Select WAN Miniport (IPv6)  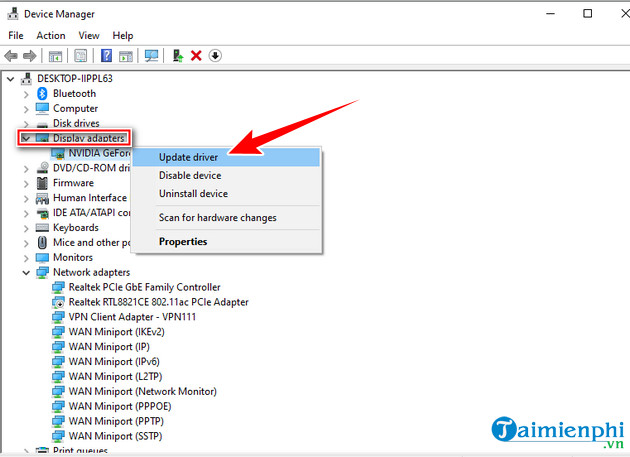coord(114,361)
